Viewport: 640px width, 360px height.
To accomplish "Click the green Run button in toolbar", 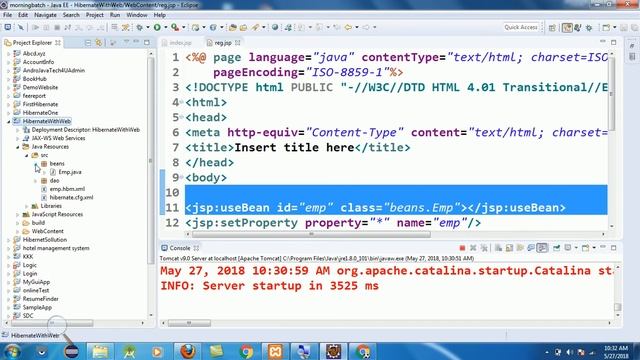I will (x=157, y=27).
